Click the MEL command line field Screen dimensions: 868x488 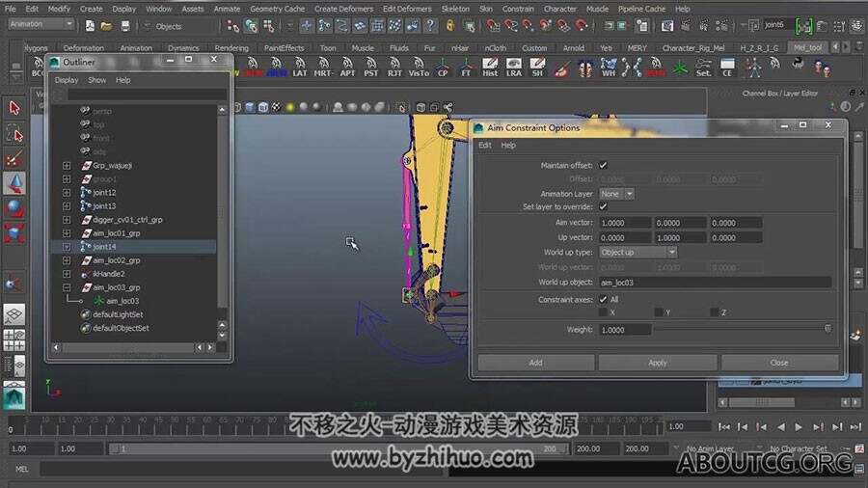point(244,469)
